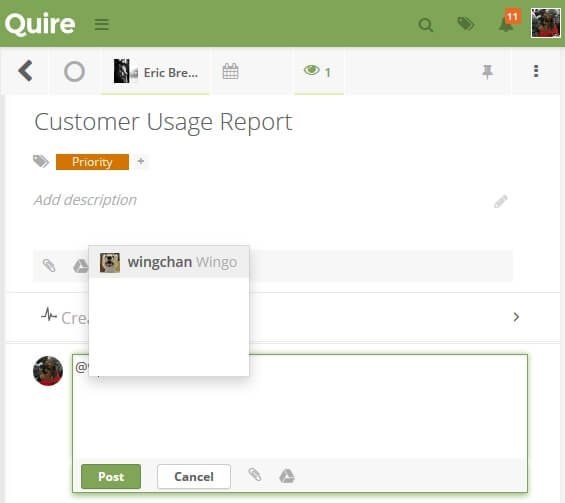Open the Eric Bre... assignee selector

(x=156, y=71)
